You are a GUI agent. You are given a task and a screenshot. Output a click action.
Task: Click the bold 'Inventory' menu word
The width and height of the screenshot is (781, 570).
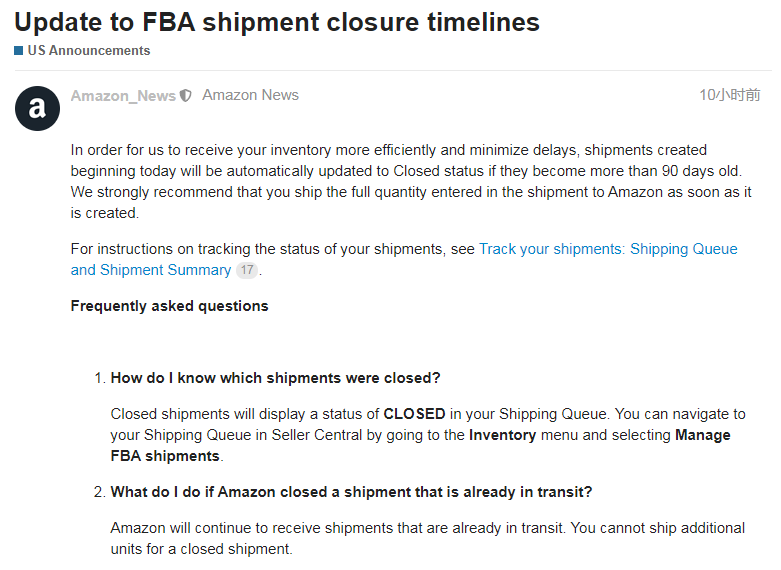click(x=503, y=435)
